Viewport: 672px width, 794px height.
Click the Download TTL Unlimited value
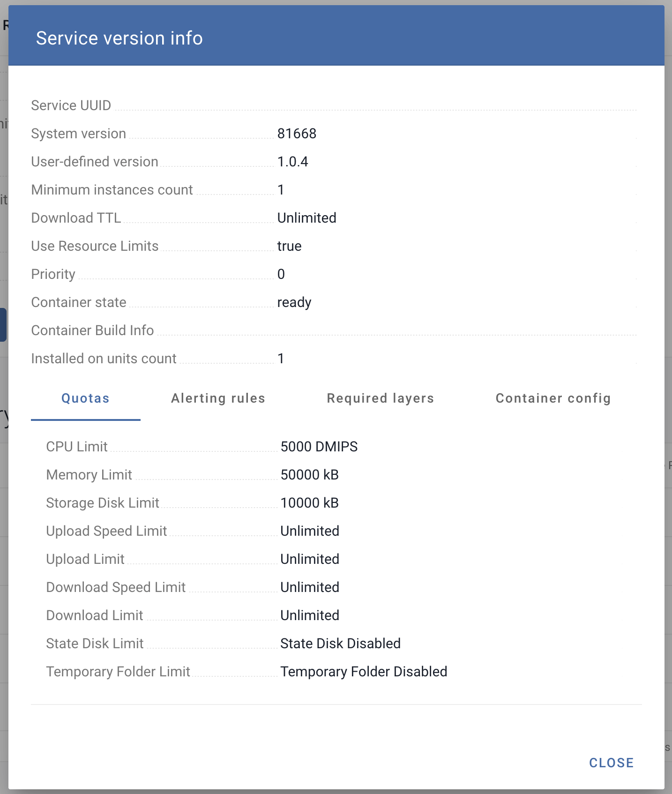306,218
